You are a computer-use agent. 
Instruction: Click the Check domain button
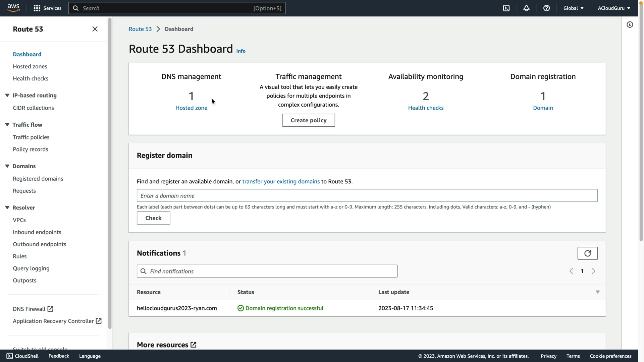(x=153, y=218)
